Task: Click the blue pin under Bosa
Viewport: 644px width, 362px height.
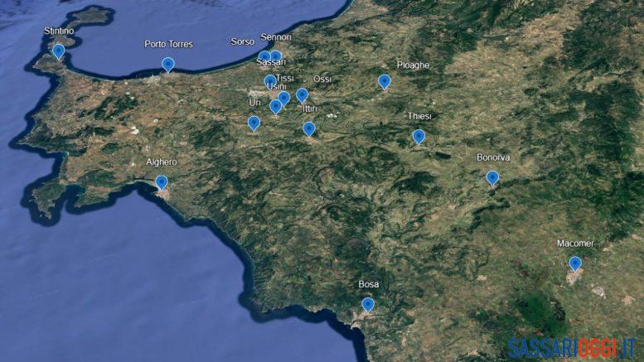Action: point(368,305)
